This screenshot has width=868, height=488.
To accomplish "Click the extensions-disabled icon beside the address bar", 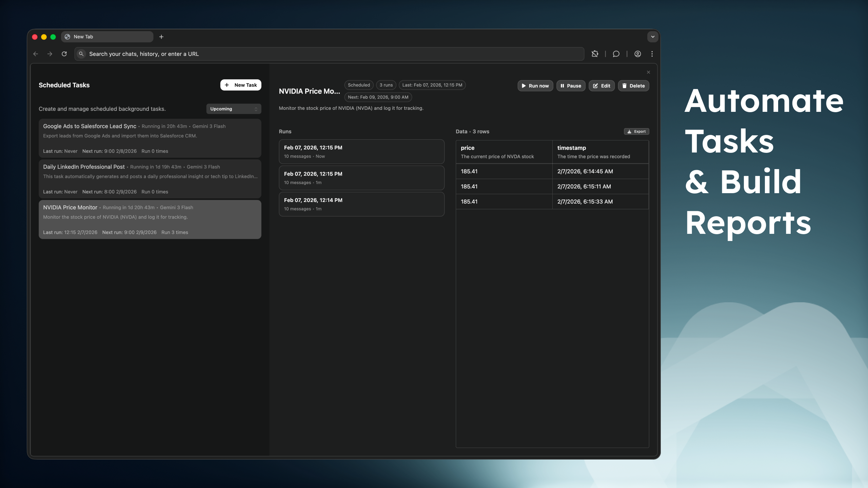I will tap(595, 54).
